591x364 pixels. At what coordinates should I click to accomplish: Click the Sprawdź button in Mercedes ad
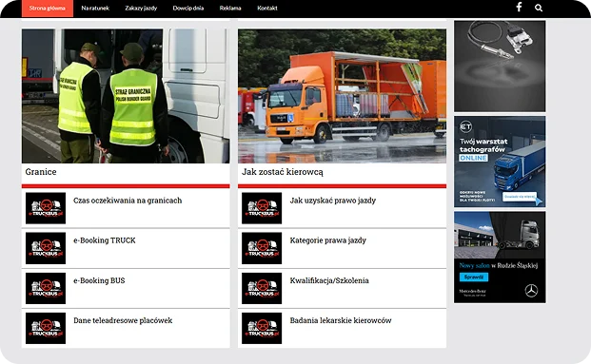tap(474, 278)
